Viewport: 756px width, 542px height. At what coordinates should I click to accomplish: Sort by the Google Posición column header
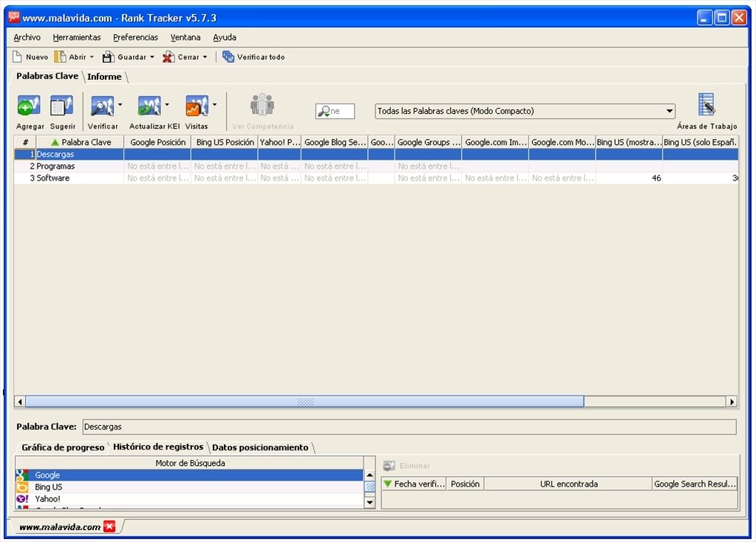pyautogui.click(x=157, y=142)
